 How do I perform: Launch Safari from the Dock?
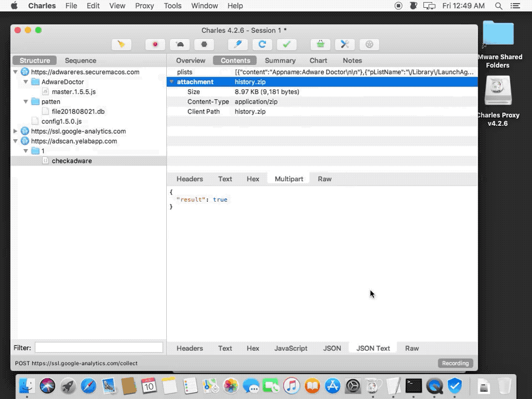coord(88,386)
